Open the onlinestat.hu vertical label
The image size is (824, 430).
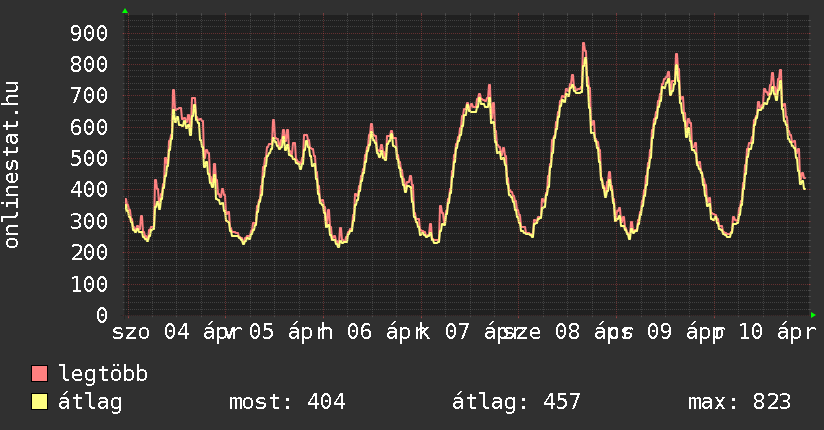pyautogui.click(x=13, y=165)
